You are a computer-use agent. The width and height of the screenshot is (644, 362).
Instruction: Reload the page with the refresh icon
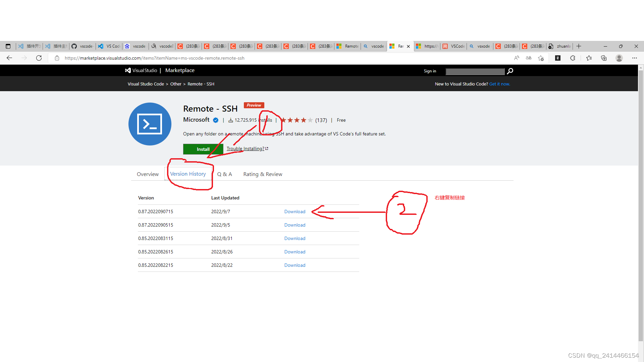[x=39, y=58]
